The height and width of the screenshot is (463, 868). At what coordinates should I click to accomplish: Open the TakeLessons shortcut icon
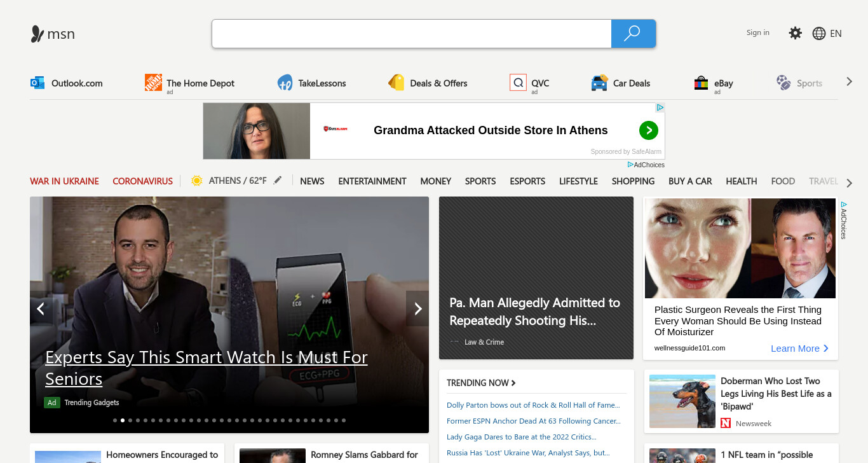[285, 83]
